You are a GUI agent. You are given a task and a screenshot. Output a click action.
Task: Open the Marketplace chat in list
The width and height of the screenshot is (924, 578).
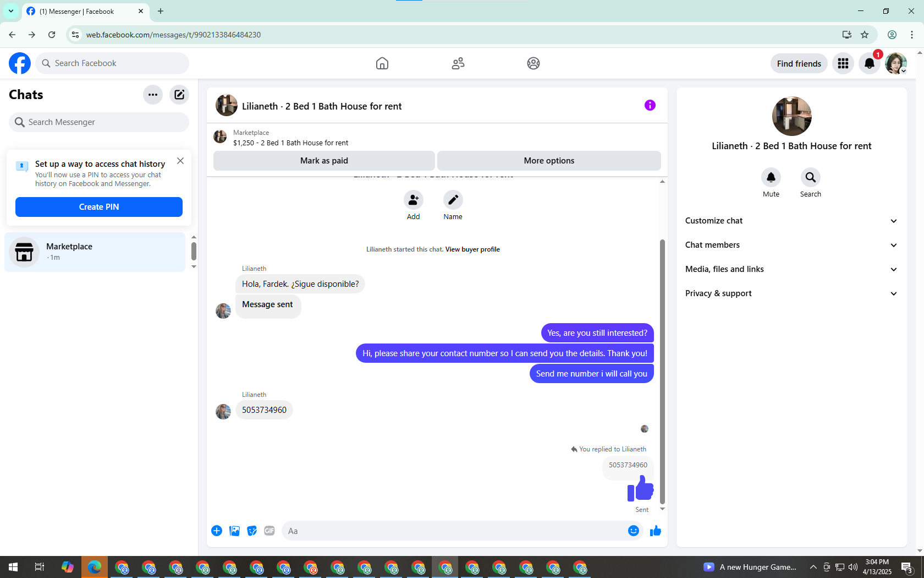tap(95, 252)
